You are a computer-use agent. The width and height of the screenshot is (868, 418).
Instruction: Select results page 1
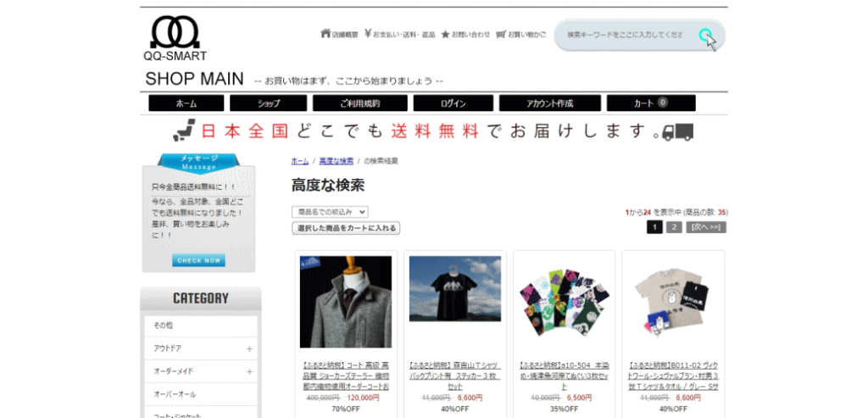[x=654, y=227]
